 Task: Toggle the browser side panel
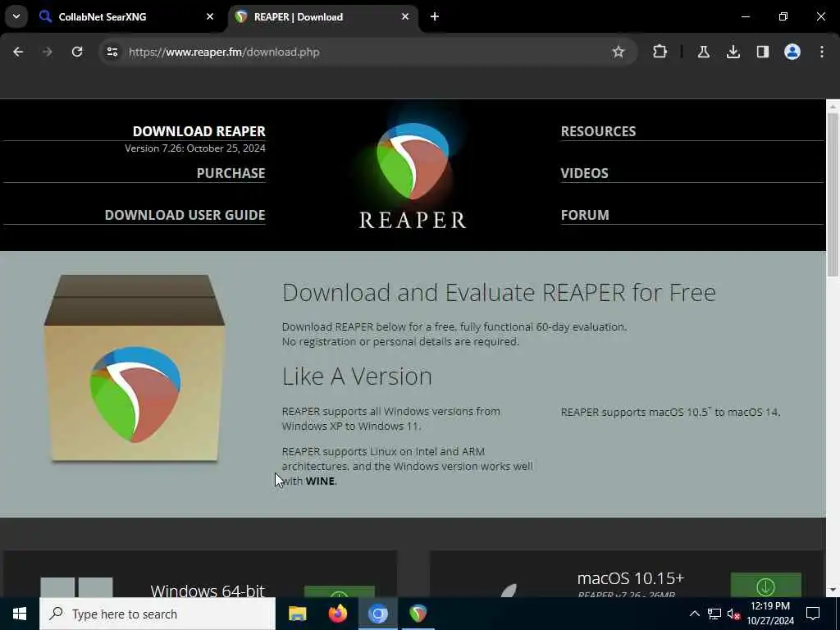tap(762, 52)
